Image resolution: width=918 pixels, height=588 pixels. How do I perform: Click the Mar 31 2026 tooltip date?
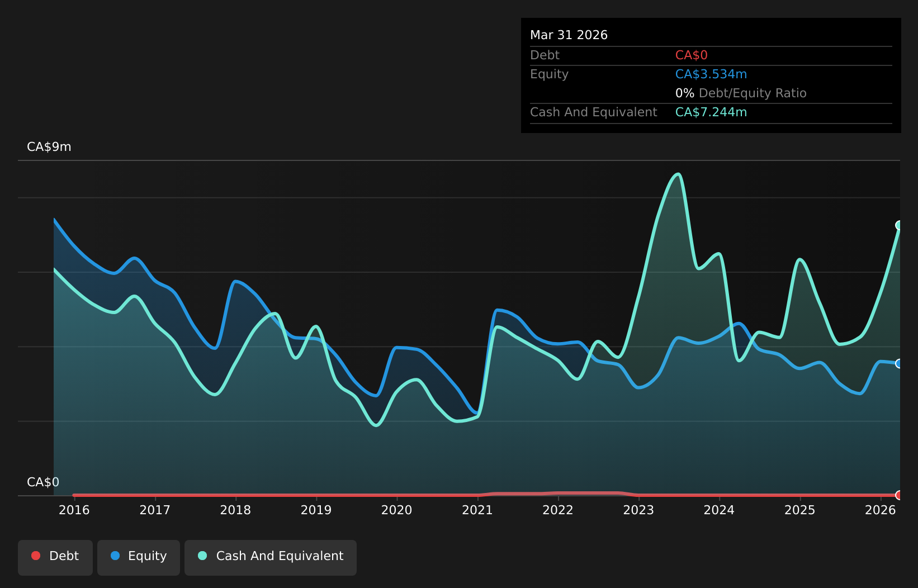click(x=569, y=35)
